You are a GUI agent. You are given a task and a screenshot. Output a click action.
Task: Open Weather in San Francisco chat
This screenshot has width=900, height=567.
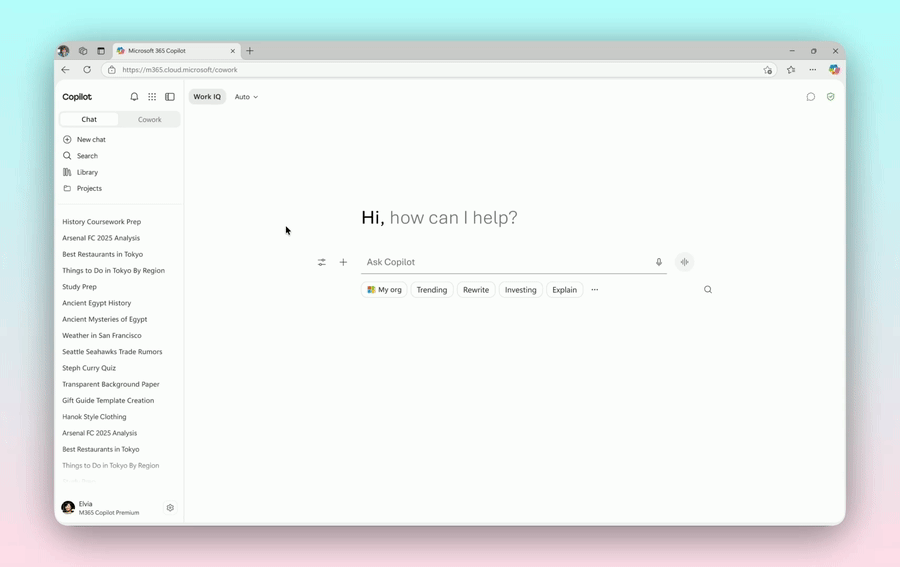click(102, 335)
